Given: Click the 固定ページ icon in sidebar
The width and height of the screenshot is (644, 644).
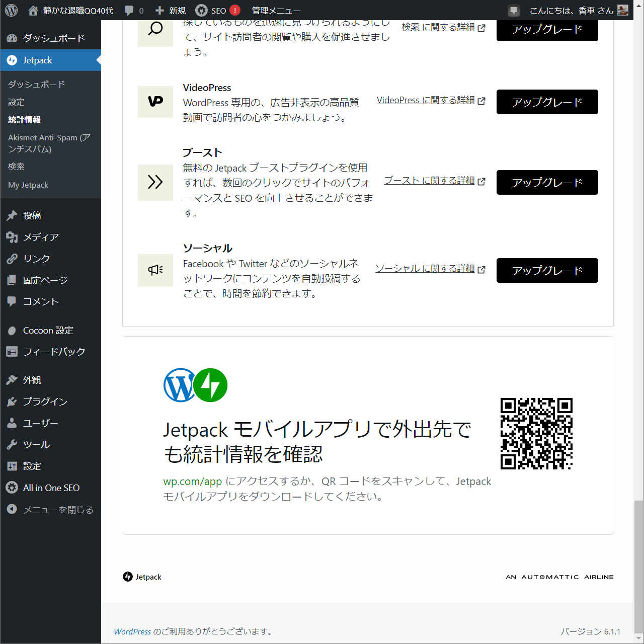Looking at the screenshot, I should [x=12, y=280].
